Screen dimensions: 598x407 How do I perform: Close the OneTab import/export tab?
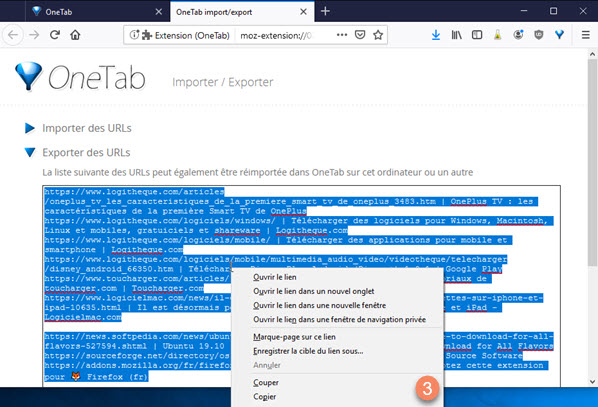coord(303,12)
